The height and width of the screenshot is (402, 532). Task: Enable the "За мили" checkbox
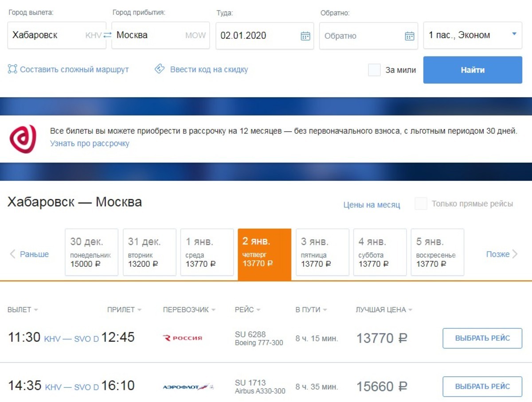coord(374,70)
